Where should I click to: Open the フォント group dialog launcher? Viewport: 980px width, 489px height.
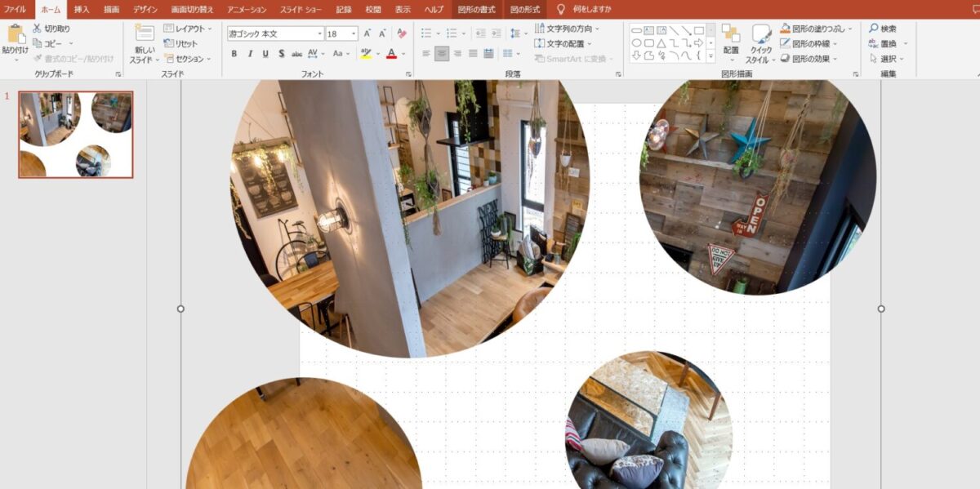[x=408, y=74]
